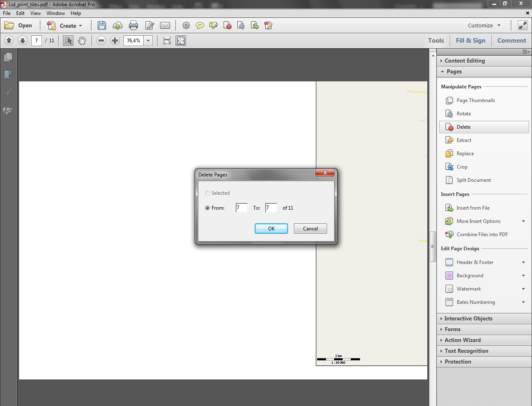This screenshot has height=406, width=532.
Task: Cancel the Delete Pages dialog
Action: pyautogui.click(x=310, y=229)
